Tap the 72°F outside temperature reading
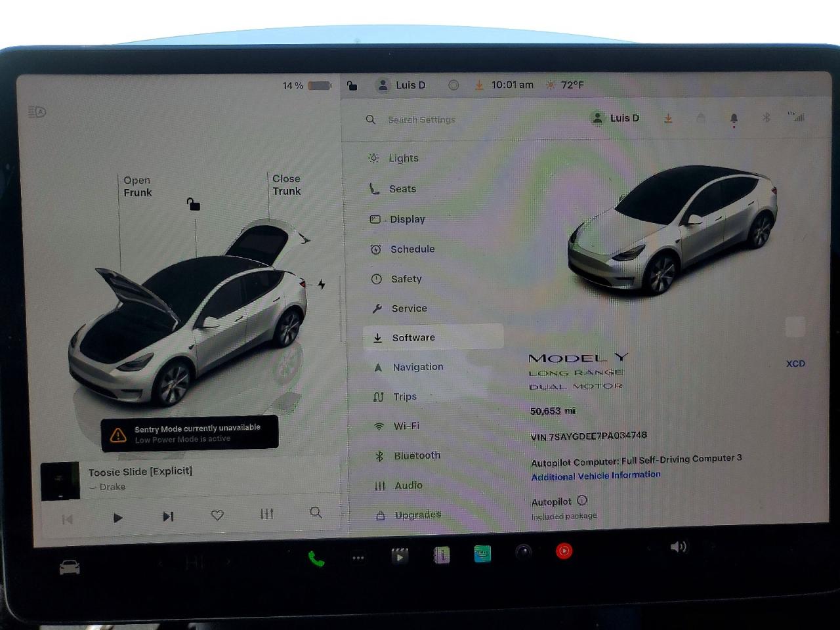 tap(572, 85)
